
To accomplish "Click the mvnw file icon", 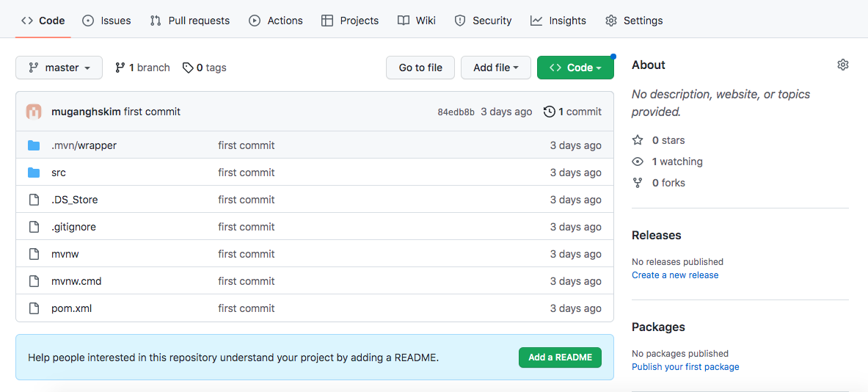I will tap(34, 254).
